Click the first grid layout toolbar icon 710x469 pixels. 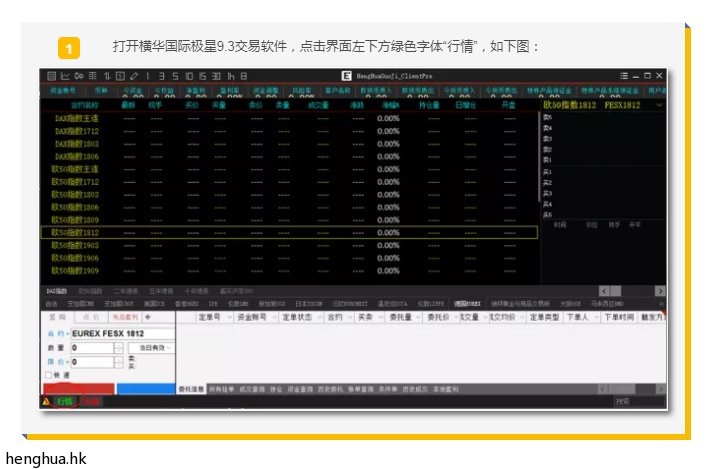[x=51, y=76]
